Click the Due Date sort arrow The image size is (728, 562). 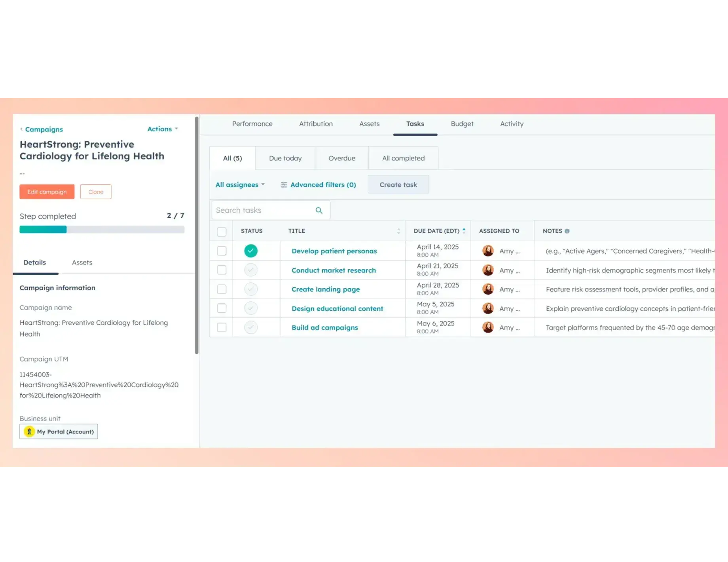click(464, 229)
